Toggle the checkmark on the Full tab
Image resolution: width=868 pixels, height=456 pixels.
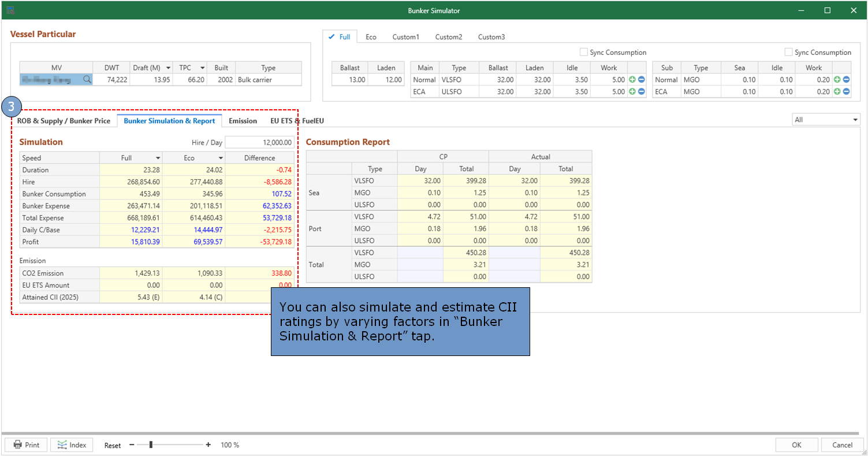332,36
